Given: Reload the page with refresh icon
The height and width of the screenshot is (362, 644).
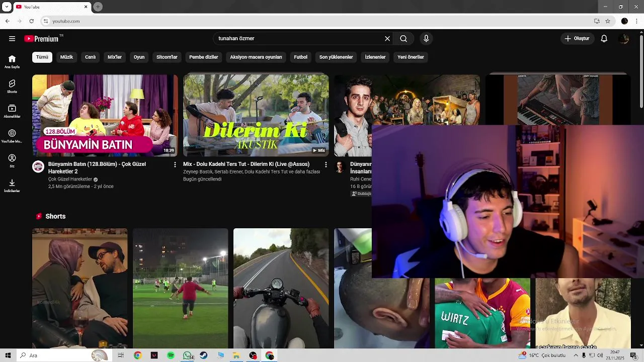Looking at the screenshot, I should click(31, 21).
